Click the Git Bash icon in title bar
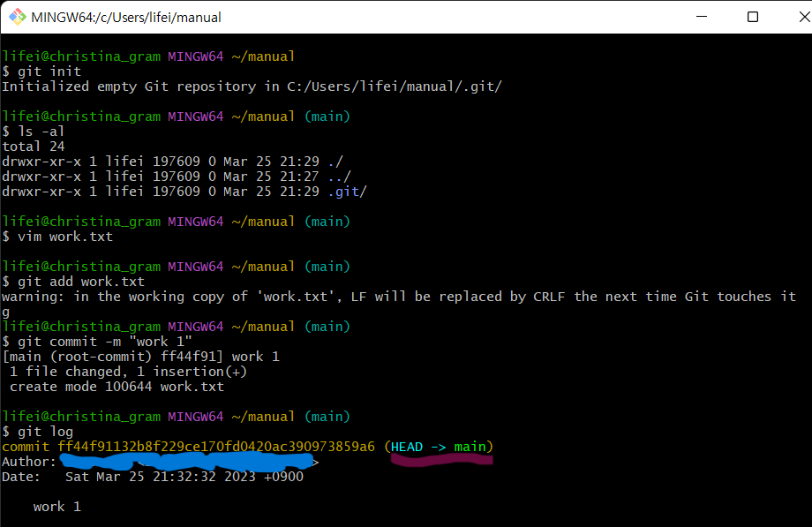Screen dimensions: 812x527 tap(18, 17)
